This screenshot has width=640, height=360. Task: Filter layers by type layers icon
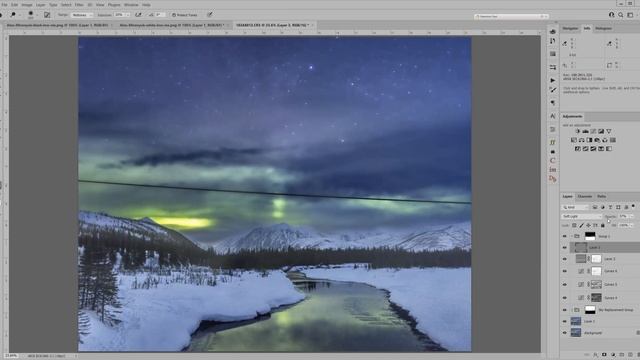coord(610,207)
